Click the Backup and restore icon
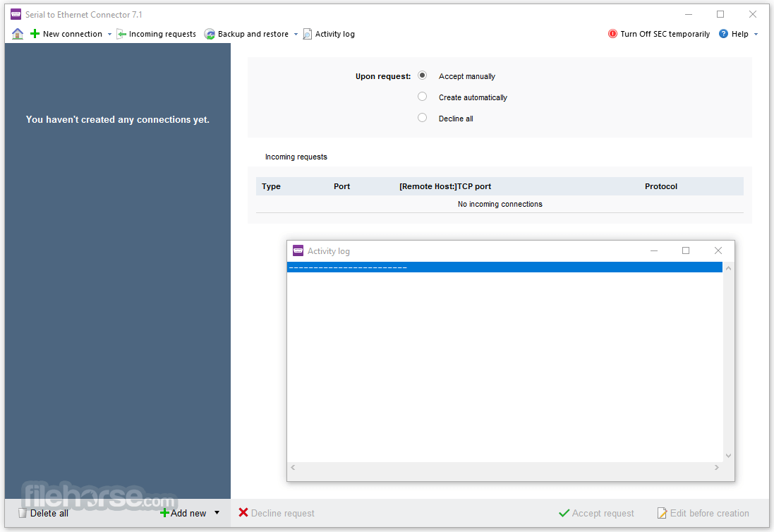Image resolution: width=774 pixels, height=532 pixels. (x=210, y=34)
